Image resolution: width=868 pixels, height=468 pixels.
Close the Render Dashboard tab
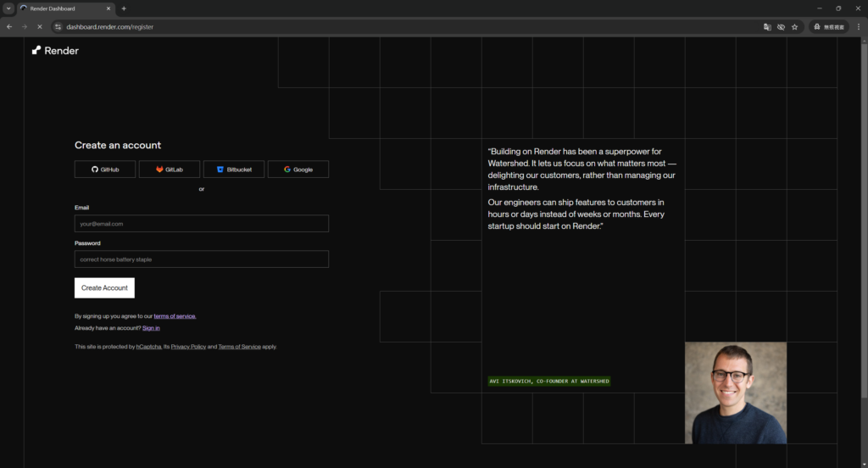(108, 8)
